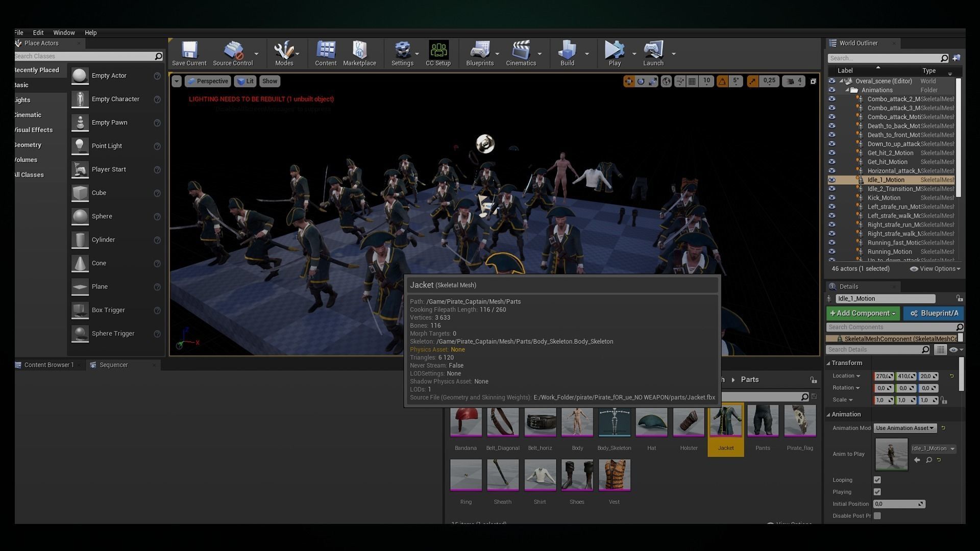Click the Show viewport button
Viewport: 980px width, 551px height.
coord(269,81)
